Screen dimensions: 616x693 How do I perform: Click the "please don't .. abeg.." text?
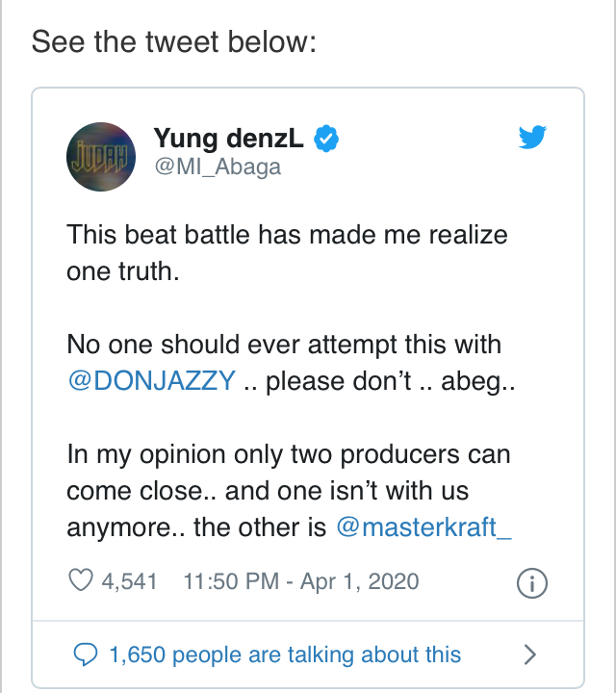pos(391,380)
